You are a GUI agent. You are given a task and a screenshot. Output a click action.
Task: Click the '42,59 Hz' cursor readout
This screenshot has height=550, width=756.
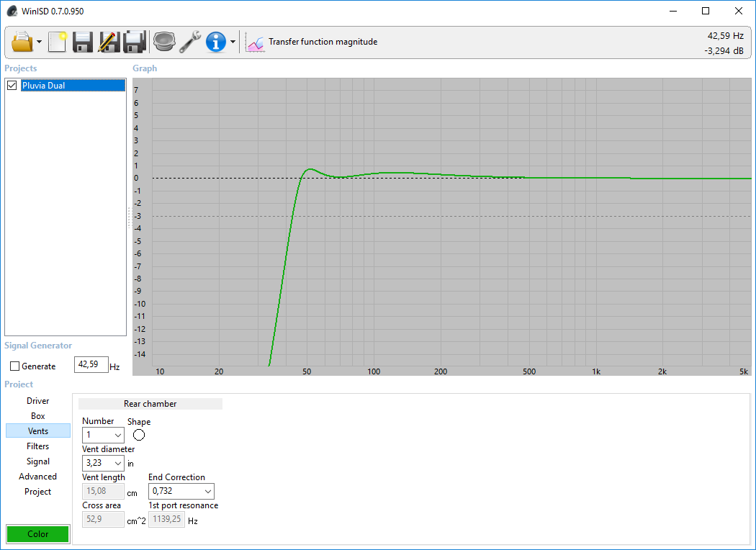click(726, 36)
